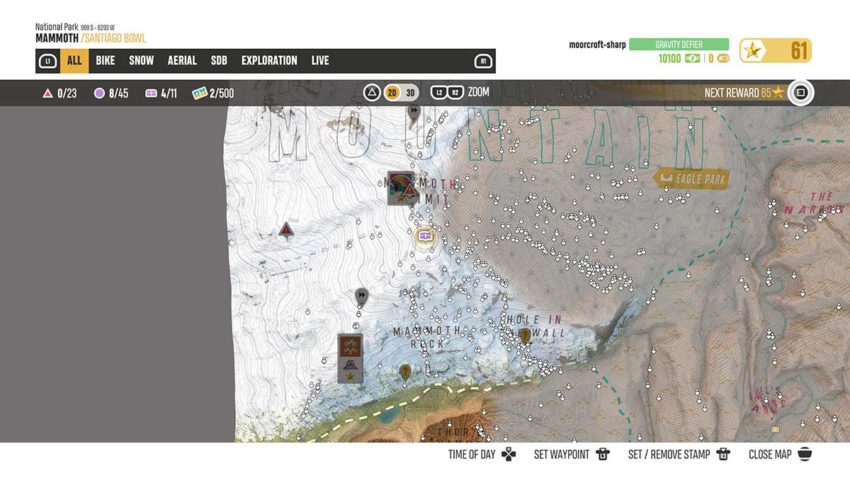Click the gold star 61 counter

click(775, 51)
